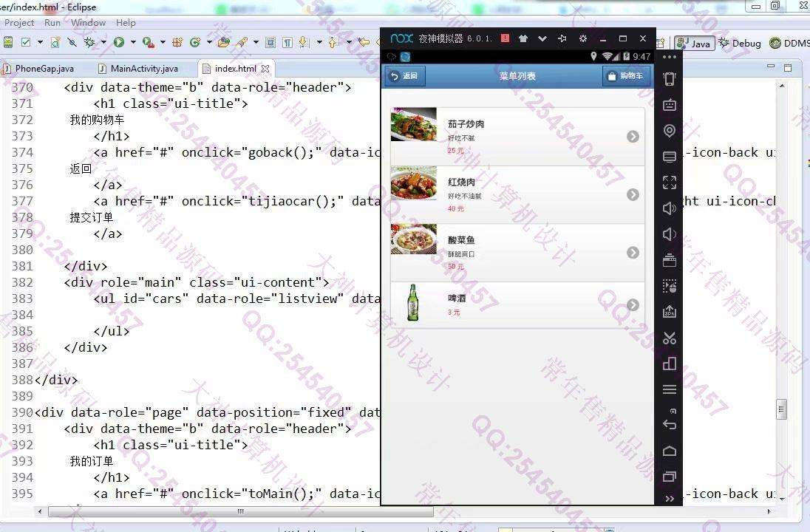Click the Nox keyboard control sidebar icon

pos(670,105)
